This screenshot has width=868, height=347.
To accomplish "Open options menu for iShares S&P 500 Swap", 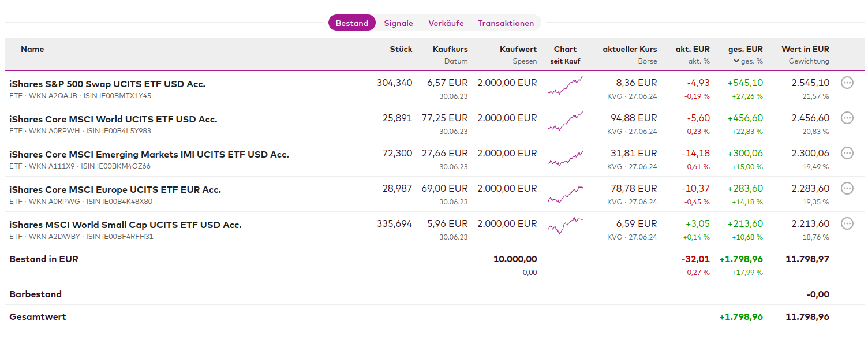I will pos(847,83).
